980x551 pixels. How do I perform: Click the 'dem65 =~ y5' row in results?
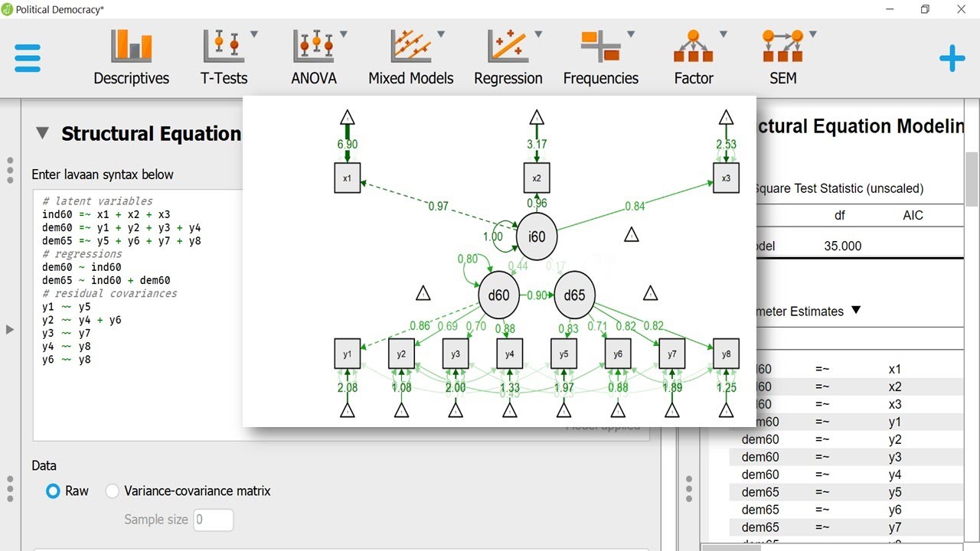(x=846, y=492)
